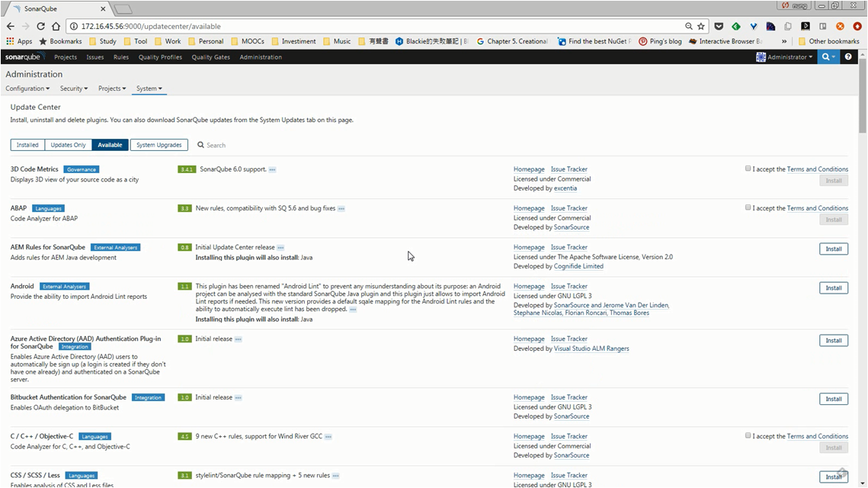Open the excentia developer link
The width and height of the screenshot is (868, 488).
tap(565, 188)
